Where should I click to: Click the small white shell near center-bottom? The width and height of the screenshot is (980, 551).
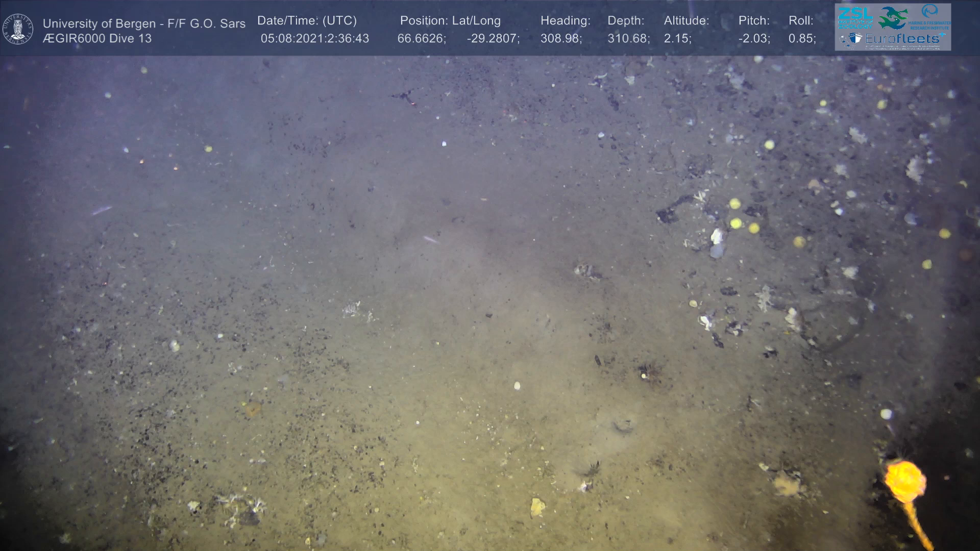click(517, 386)
